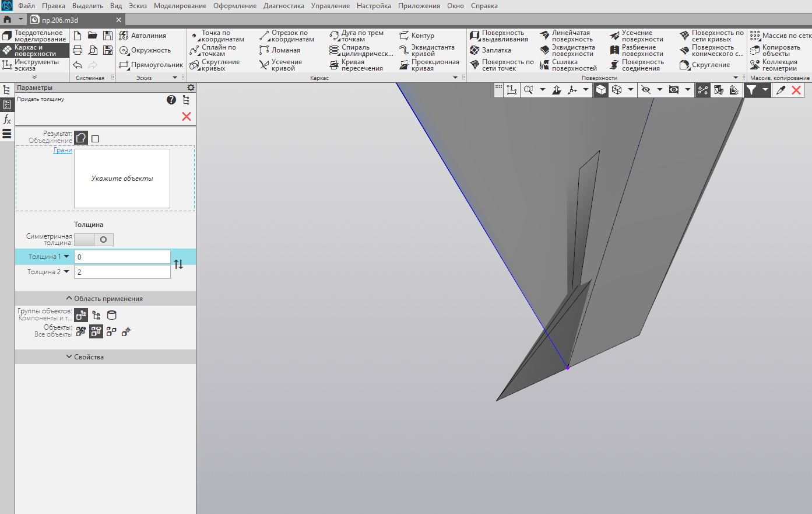812x514 pixels.
Task: Choose Усечение поверхности tool
Action: point(637,36)
